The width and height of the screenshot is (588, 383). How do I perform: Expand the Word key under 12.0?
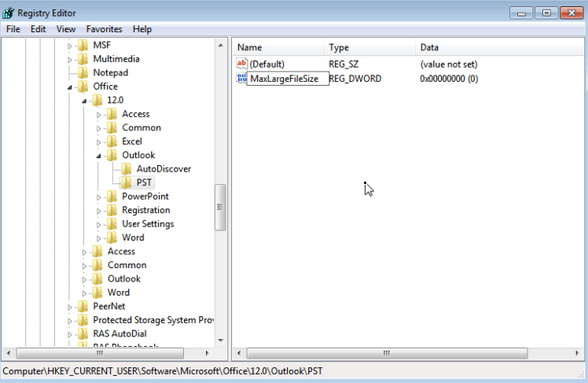point(98,238)
